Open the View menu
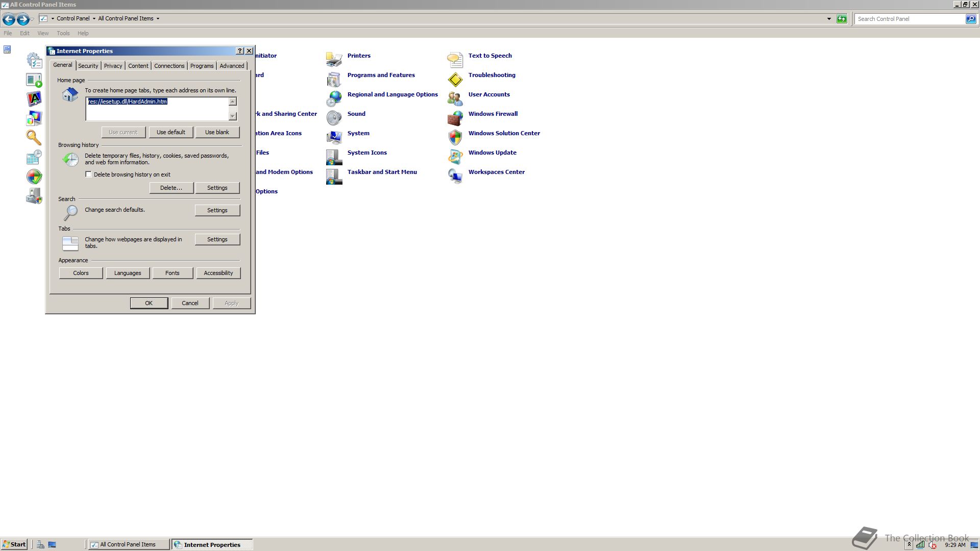Viewport: 980px width, 551px height. click(x=43, y=33)
